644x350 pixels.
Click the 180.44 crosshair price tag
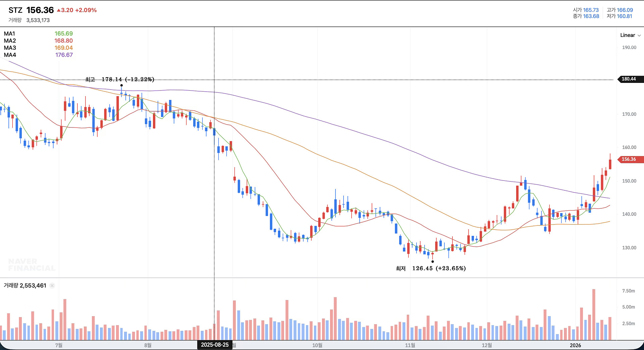(630, 79)
